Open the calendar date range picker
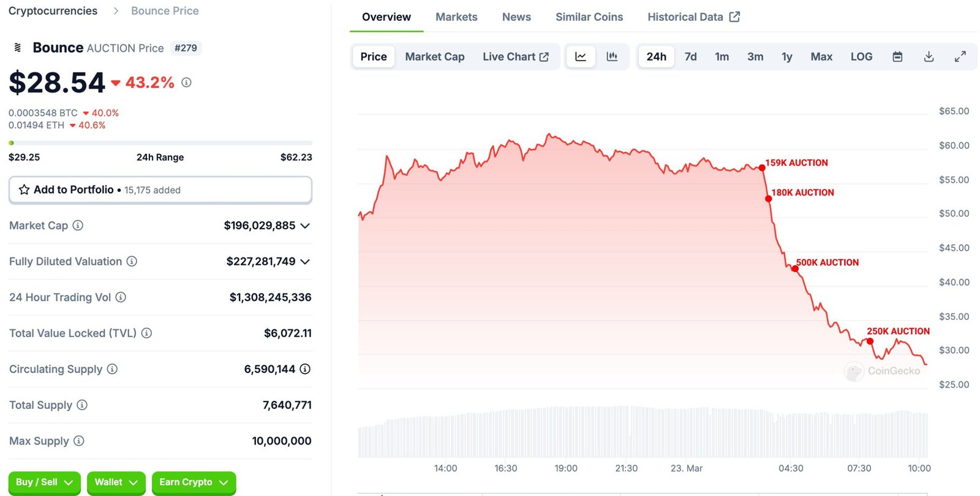This screenshot has height=496, width=980. coord(897,57)
